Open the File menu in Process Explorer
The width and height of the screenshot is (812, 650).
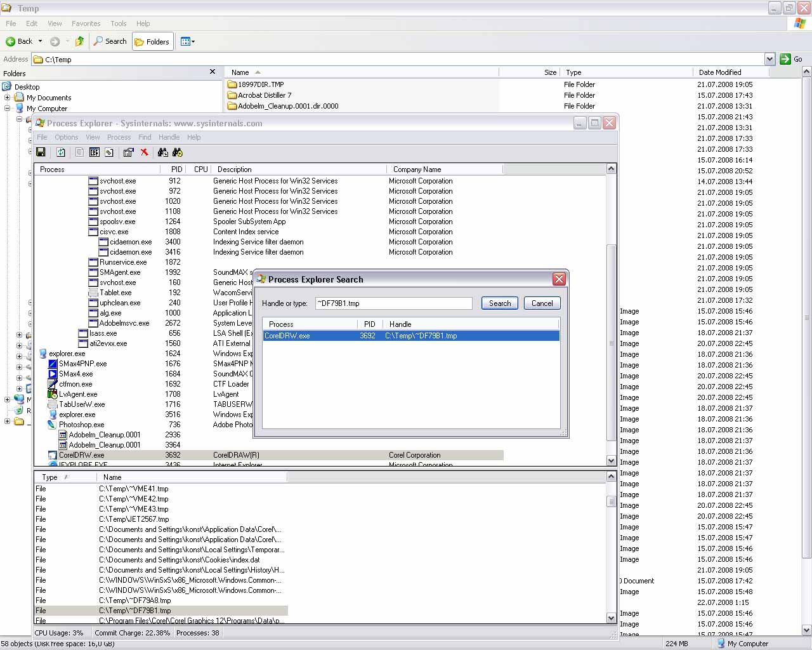(42, 137)
